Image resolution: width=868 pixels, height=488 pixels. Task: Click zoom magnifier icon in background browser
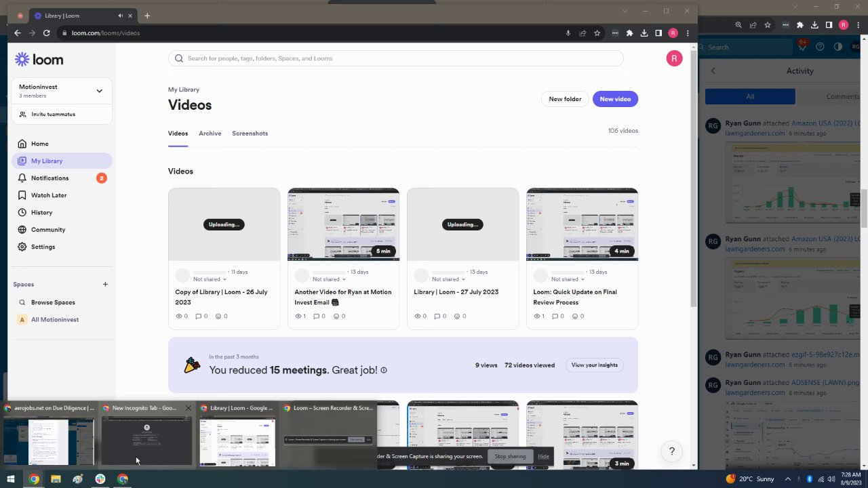738,25
